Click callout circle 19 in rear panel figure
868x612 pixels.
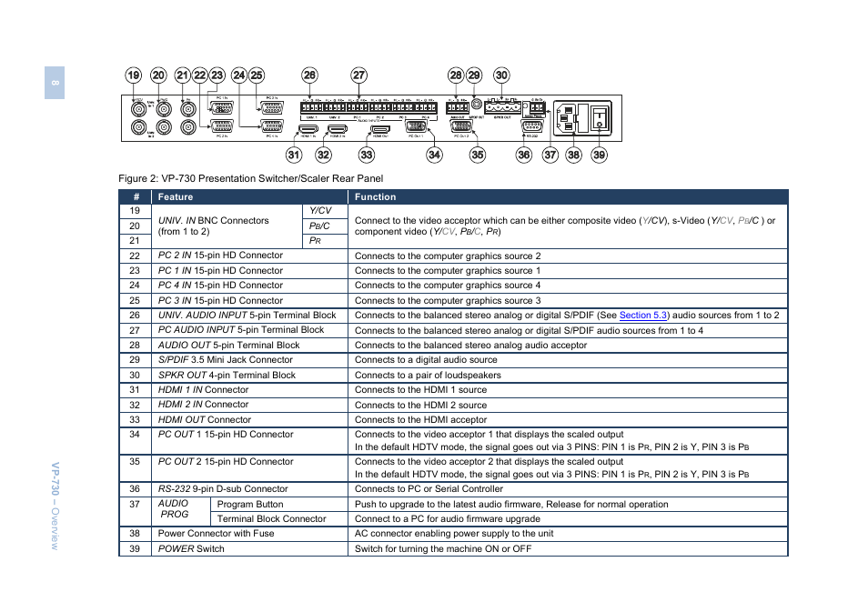pyautogui.click(x=134, y=75)
